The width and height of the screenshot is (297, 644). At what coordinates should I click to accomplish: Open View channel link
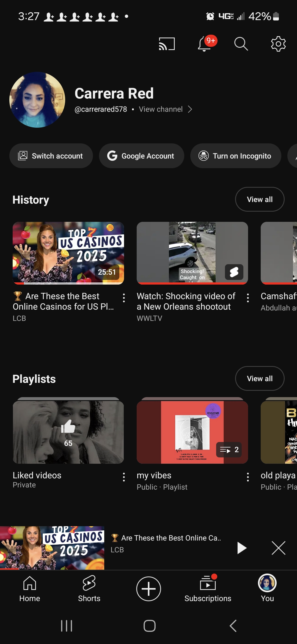(x=161, y=109)
